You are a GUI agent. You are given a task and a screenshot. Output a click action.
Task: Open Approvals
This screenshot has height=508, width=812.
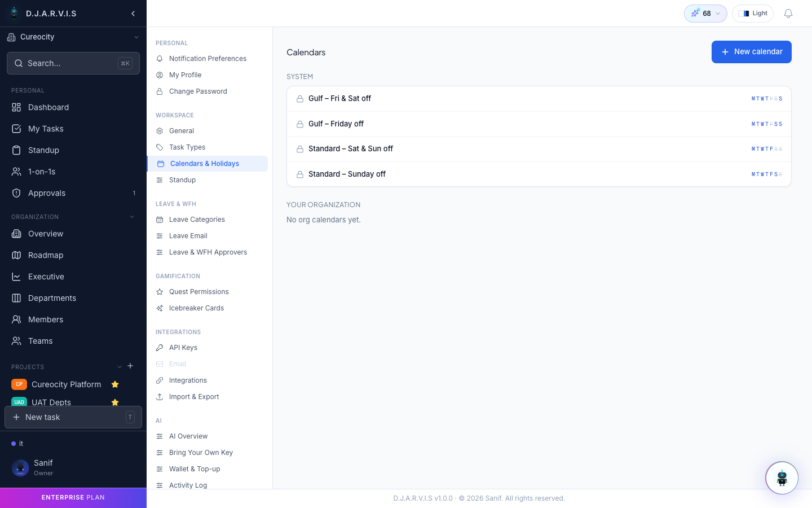point(73,193)
